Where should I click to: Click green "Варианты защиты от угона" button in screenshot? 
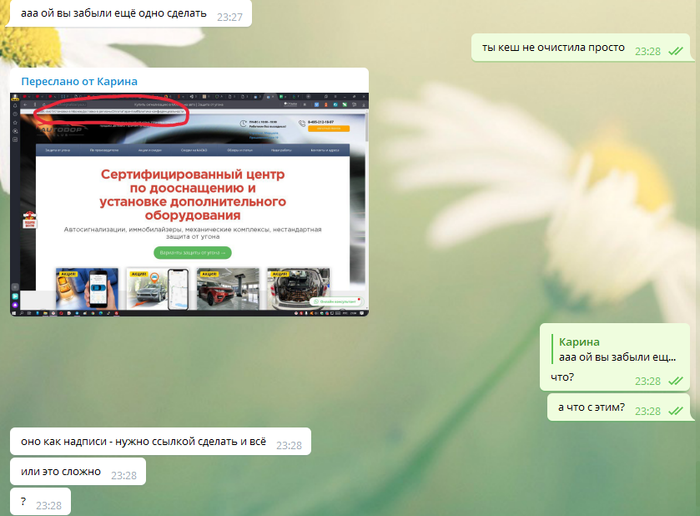[x=192, y=253]
